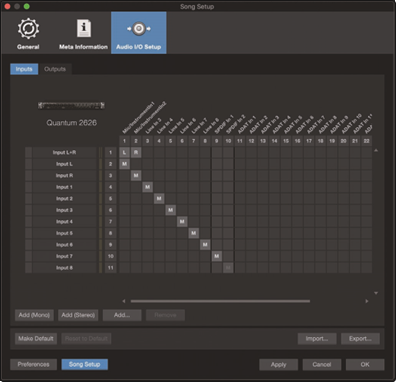The height and width of the screenshot is (382, 396).
Task: Add a stereo input with Add (Stereo)
Action: tap(78, 315)
